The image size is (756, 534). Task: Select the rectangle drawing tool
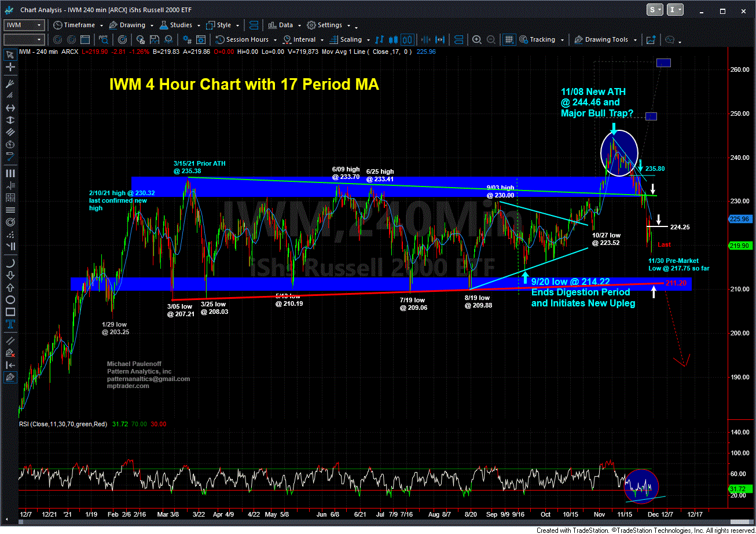pos(10,313)
